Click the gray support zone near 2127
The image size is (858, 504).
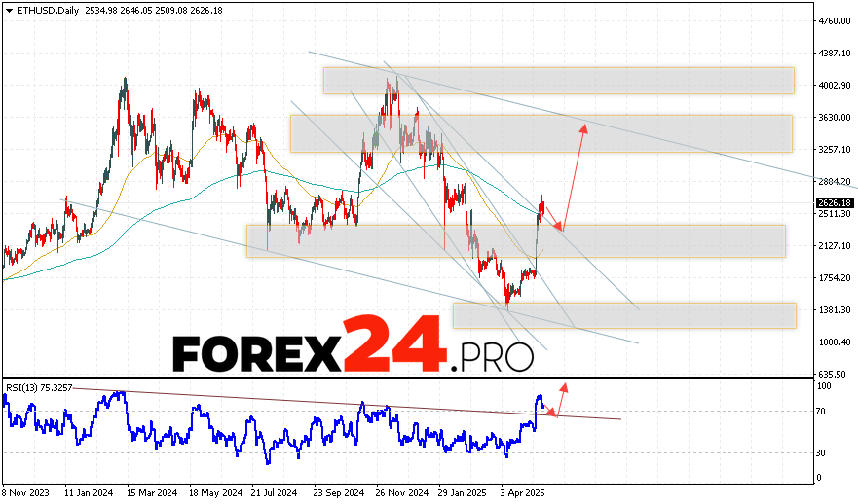coord(515,241)
